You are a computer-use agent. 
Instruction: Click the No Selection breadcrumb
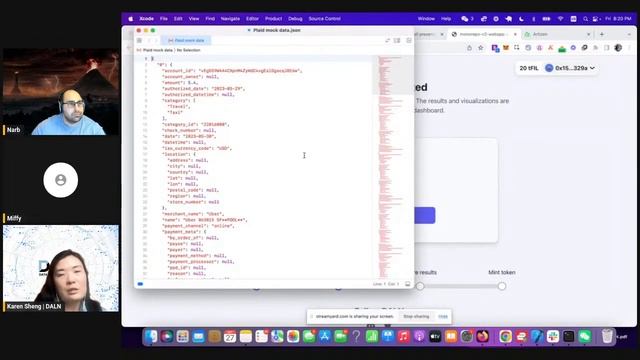point(189,50)
